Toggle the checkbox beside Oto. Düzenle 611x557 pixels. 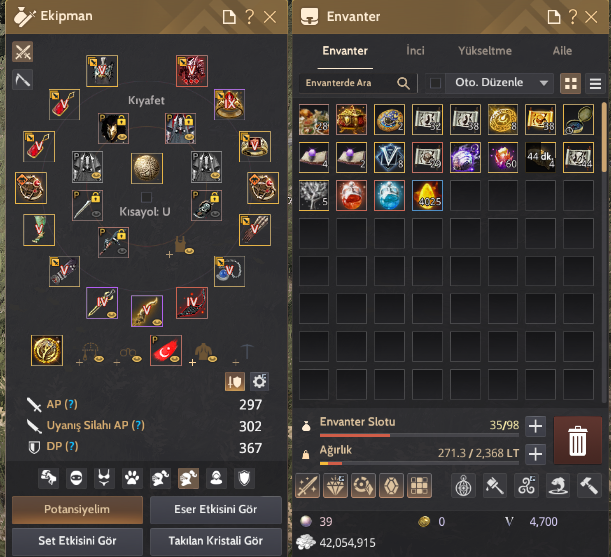435,83
